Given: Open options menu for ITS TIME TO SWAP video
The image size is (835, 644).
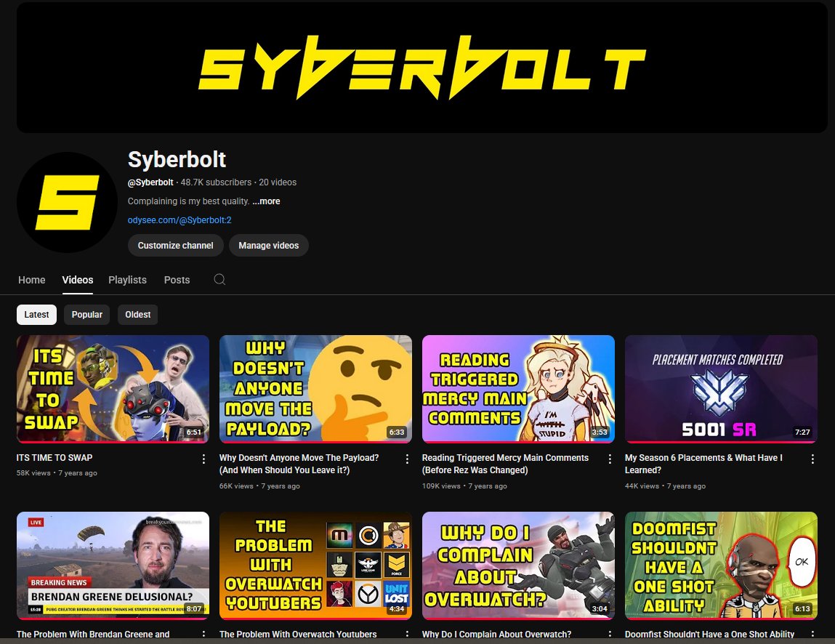Looking at the screenshot, I should click(203, 459).
